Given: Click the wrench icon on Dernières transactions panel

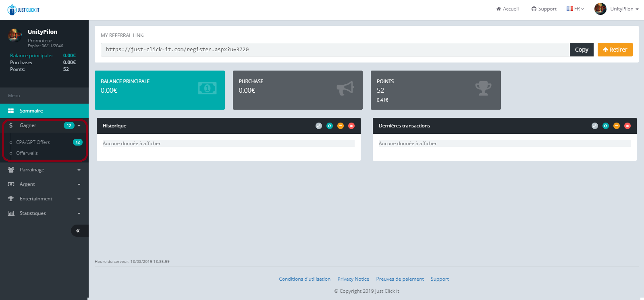Looking at the screenshot, I should click(595, 126).
